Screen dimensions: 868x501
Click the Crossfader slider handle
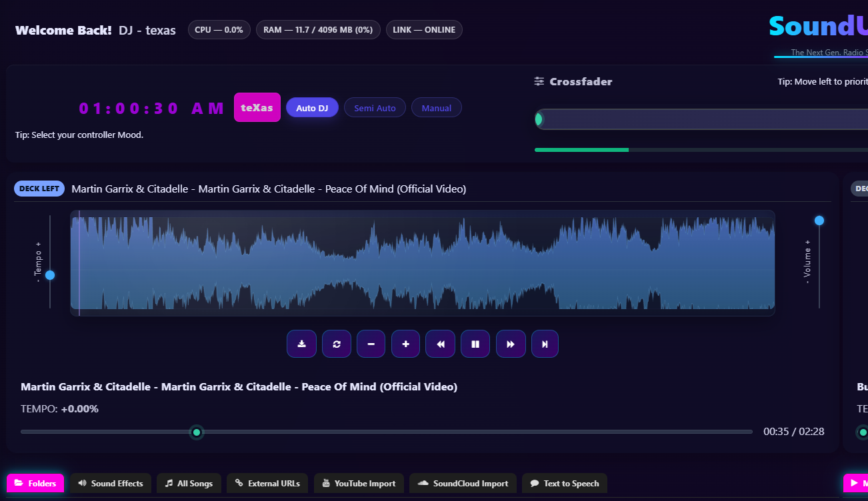[x=539, y=119]
